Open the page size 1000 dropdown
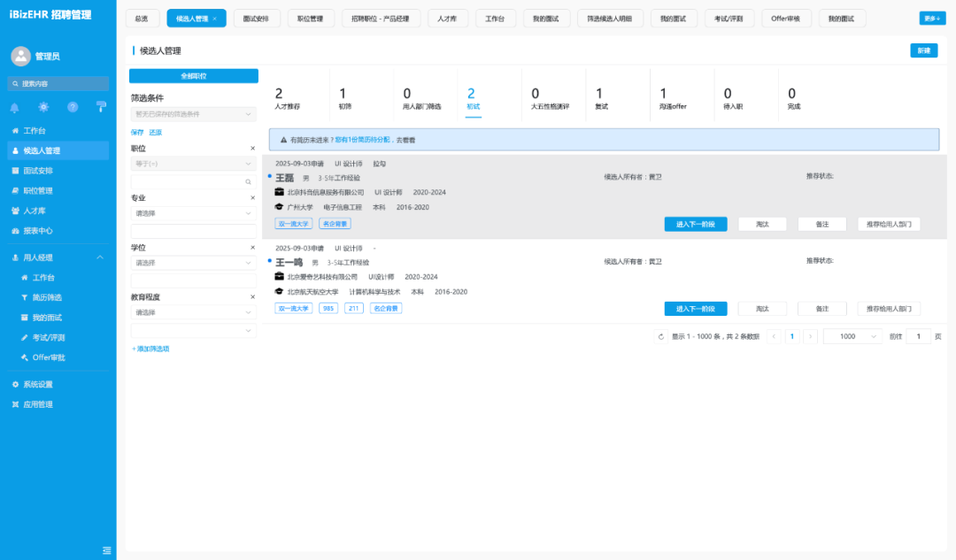 (852, 336)
